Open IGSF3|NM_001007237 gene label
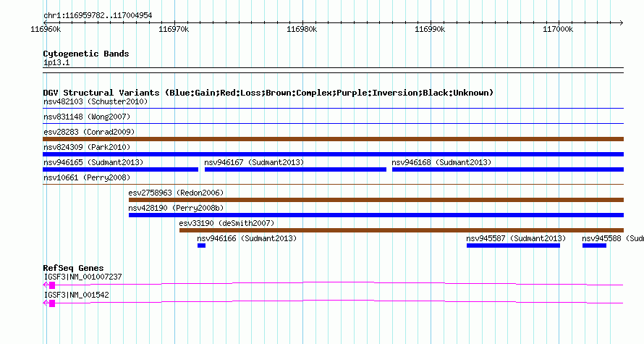This screenshot has height=344, width=644. (82, 277)
